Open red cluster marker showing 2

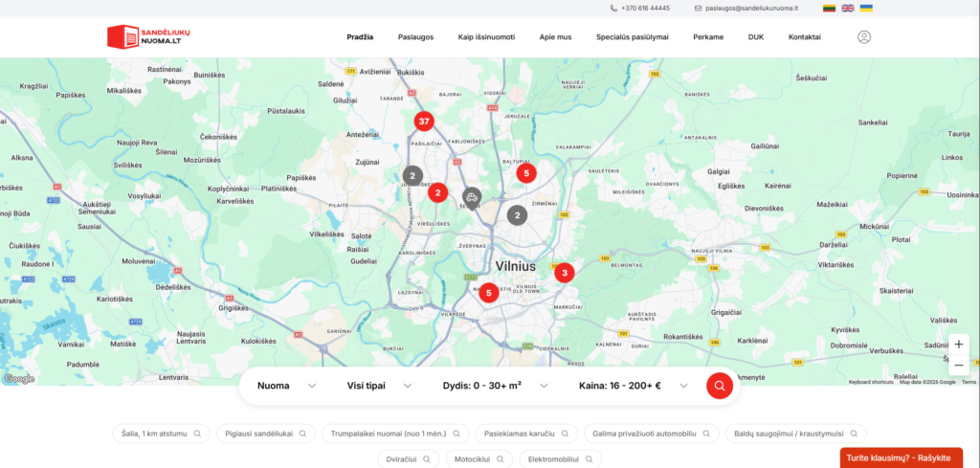[x=438, y=192]
